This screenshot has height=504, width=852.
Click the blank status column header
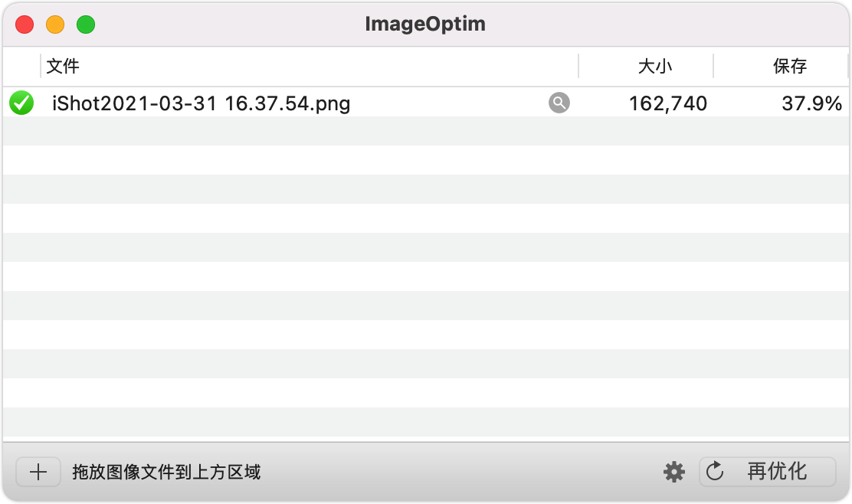pos(21,67)
